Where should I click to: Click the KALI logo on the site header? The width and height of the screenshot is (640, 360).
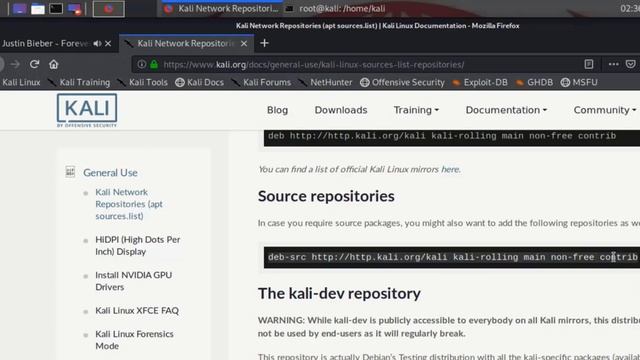coord(87,110)
